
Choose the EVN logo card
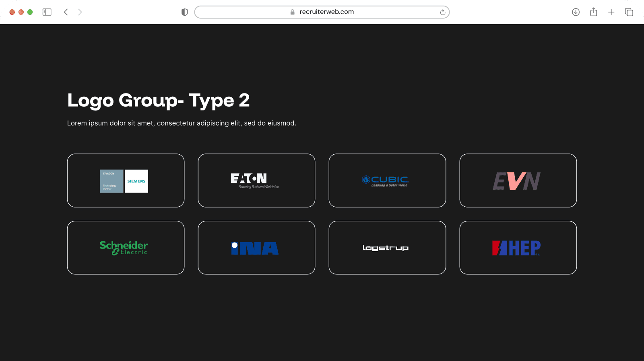[x=518, y=180]
